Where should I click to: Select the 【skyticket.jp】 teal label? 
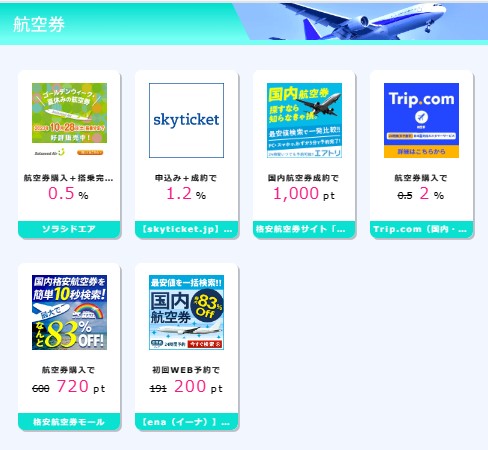coord(187,229)
